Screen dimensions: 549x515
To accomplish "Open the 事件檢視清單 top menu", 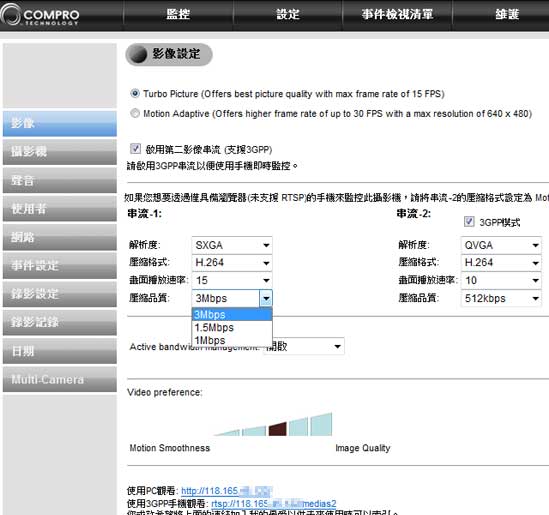I will pos(397,14).
